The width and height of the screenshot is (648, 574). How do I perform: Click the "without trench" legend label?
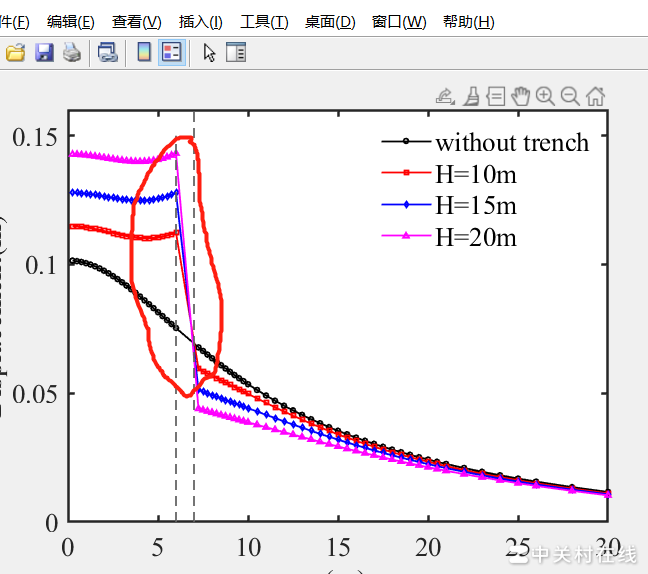[x=512, y=142]
